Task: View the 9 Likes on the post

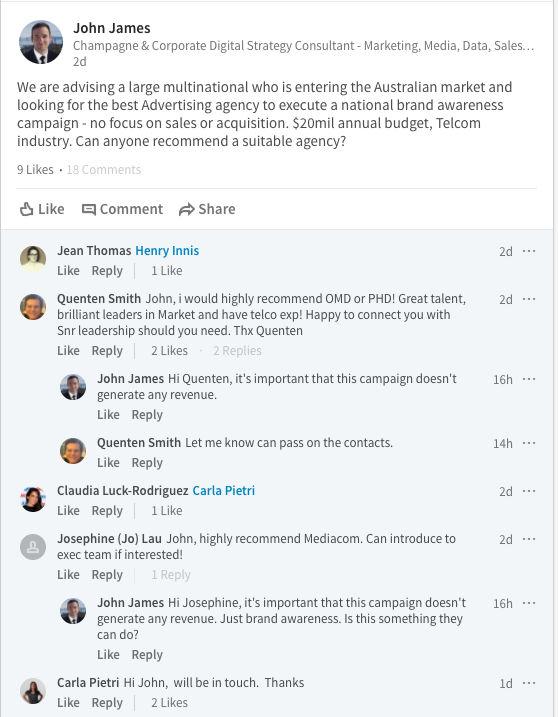Action: coord(35,170)
